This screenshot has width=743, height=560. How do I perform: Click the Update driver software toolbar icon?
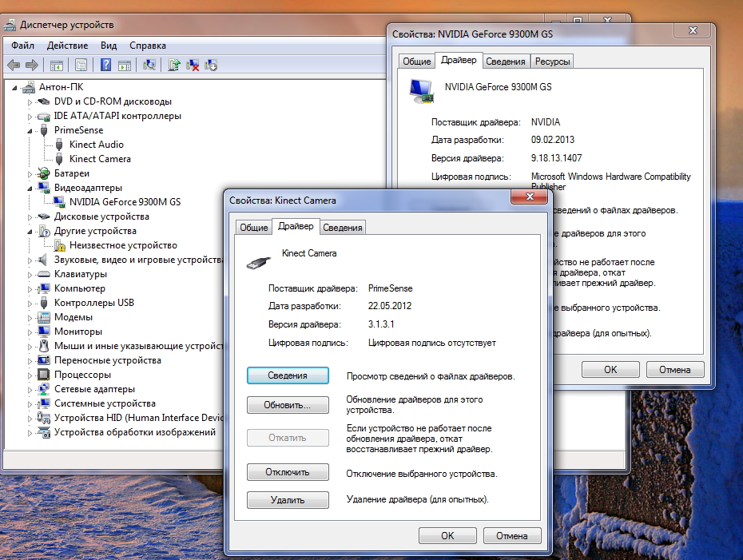tap(174, 65)
